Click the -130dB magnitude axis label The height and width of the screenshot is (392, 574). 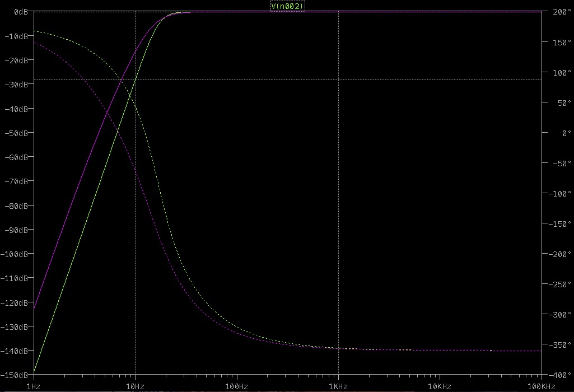[14, 326]
